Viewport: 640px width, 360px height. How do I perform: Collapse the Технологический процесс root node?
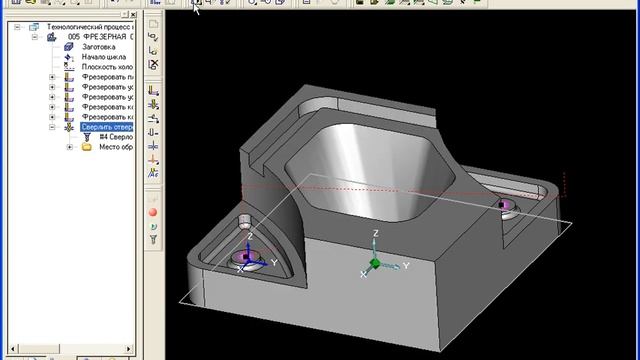[x=17, y=27]
